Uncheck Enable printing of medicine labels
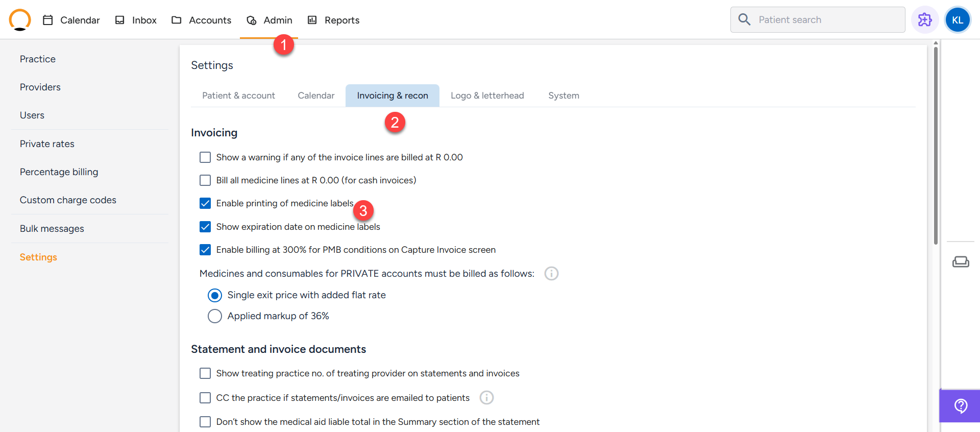 205,203
